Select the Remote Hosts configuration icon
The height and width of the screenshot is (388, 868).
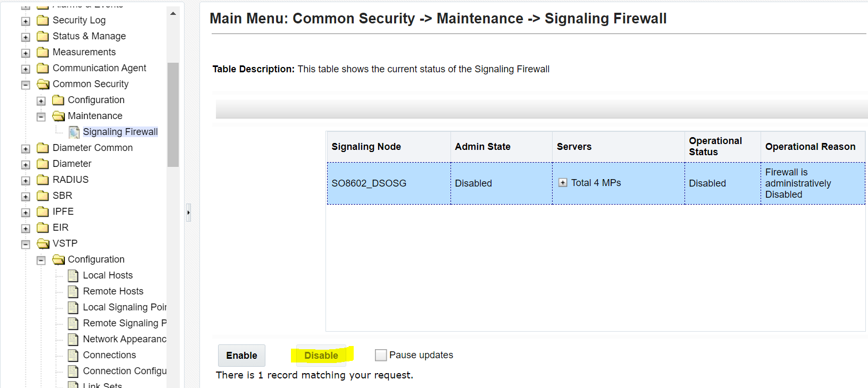point(72,291)
